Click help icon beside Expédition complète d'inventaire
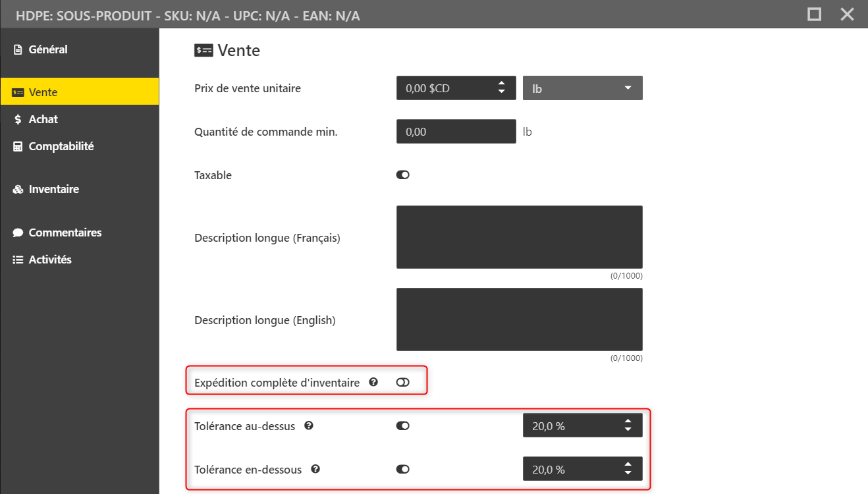This screenshot has height=494, width=868. tap(373, 382)
